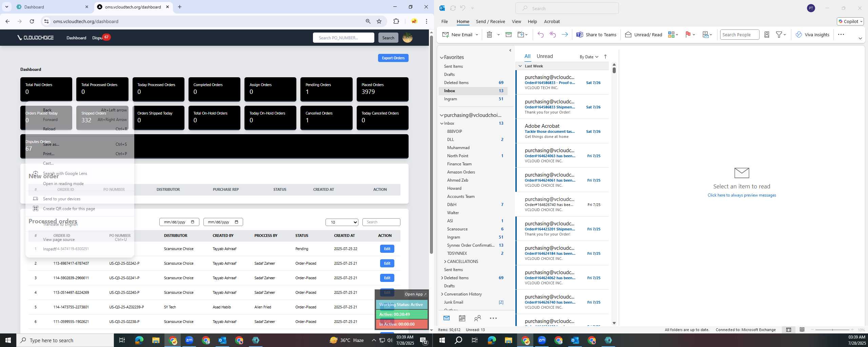
Task: Collapse the Outlook folder pane with the chevron
Action: click(510, 50)
